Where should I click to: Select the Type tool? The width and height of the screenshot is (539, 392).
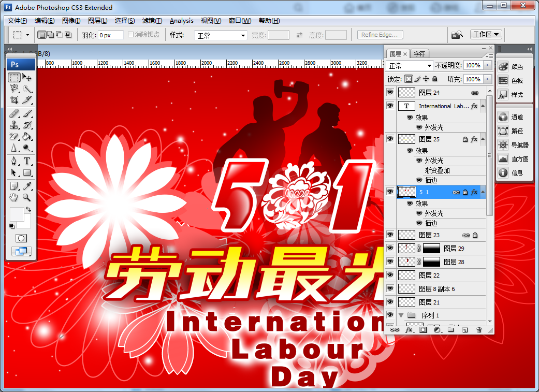click(x=27, y=161)
